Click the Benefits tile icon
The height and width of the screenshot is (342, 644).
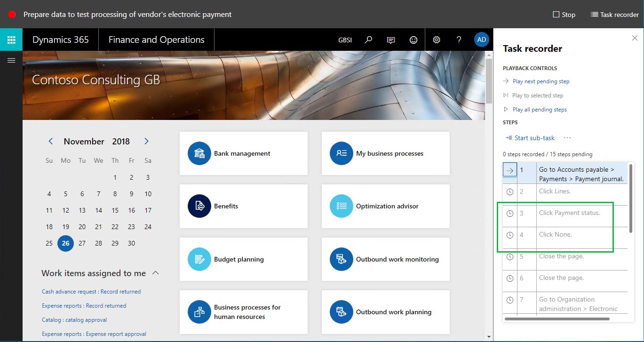(199, 206)
